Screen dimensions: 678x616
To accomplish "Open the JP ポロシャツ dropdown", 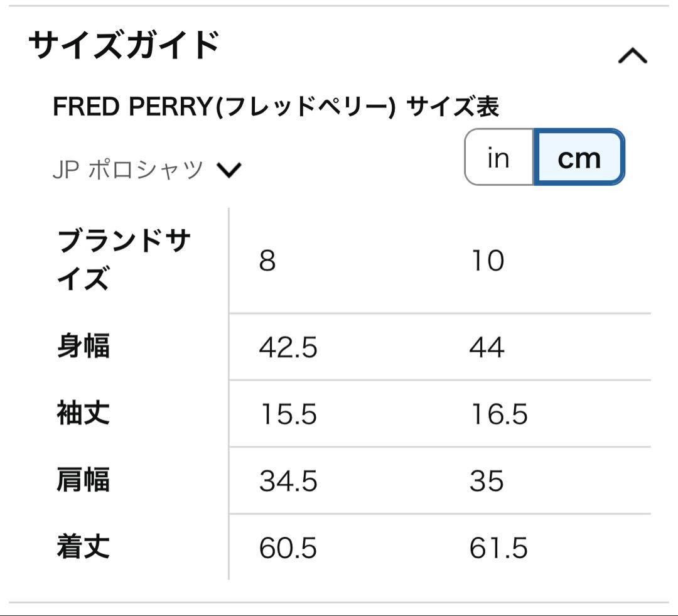I will click(128, 170).
